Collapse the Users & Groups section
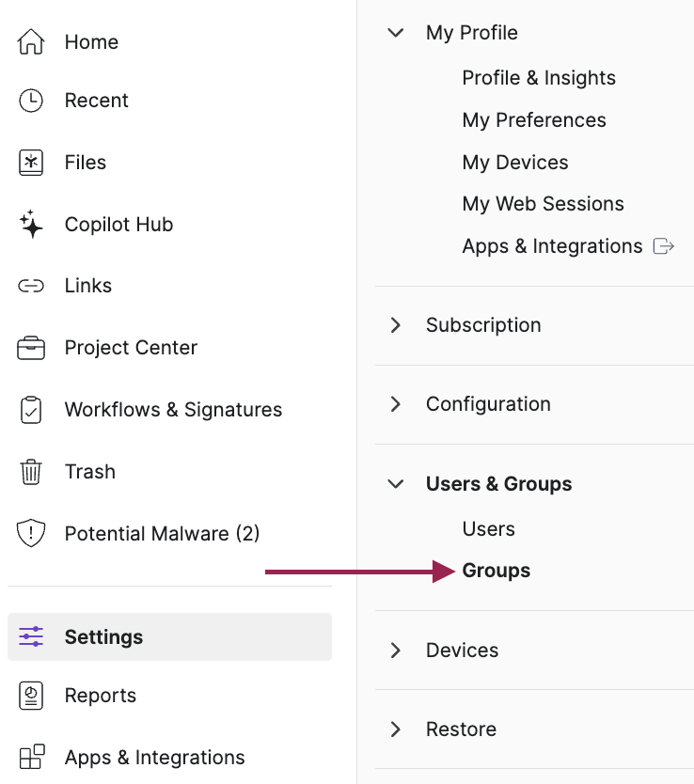Screen dimensions: 694x784 coord(396,484)
